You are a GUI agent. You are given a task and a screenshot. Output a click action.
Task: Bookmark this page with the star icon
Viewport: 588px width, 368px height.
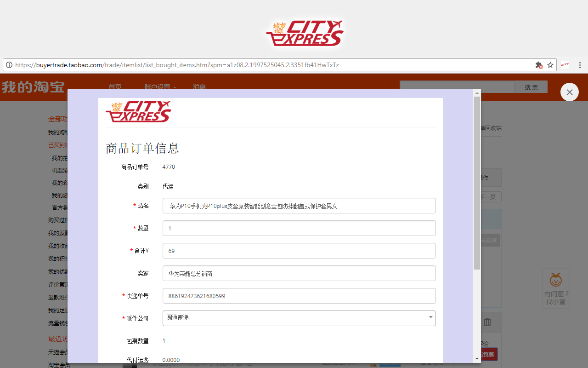(550, 65)
